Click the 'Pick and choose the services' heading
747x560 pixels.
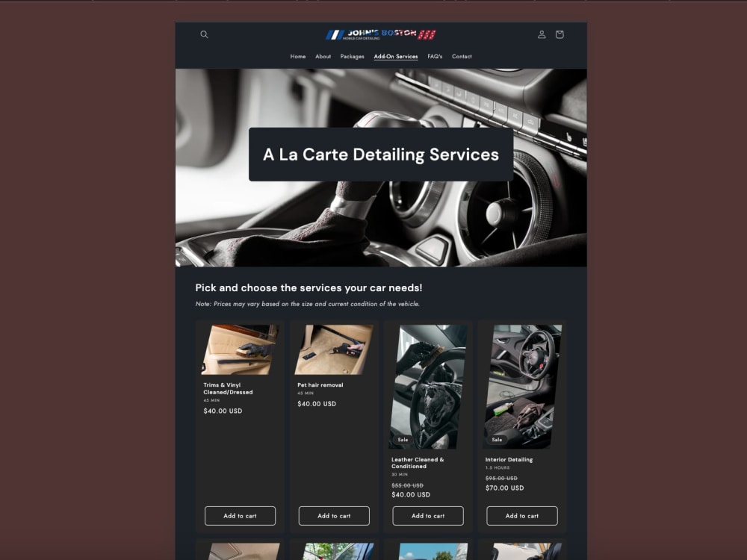309,287
